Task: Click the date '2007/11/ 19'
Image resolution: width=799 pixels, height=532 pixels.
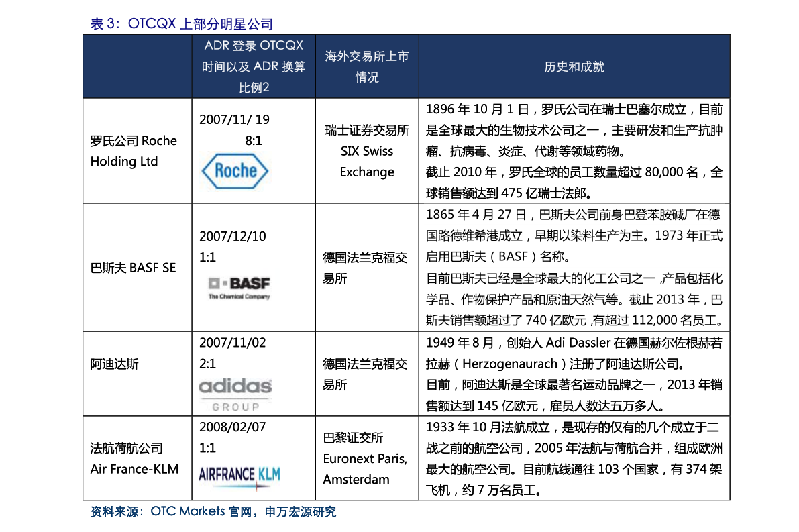Action: click(x=234, y=119)
